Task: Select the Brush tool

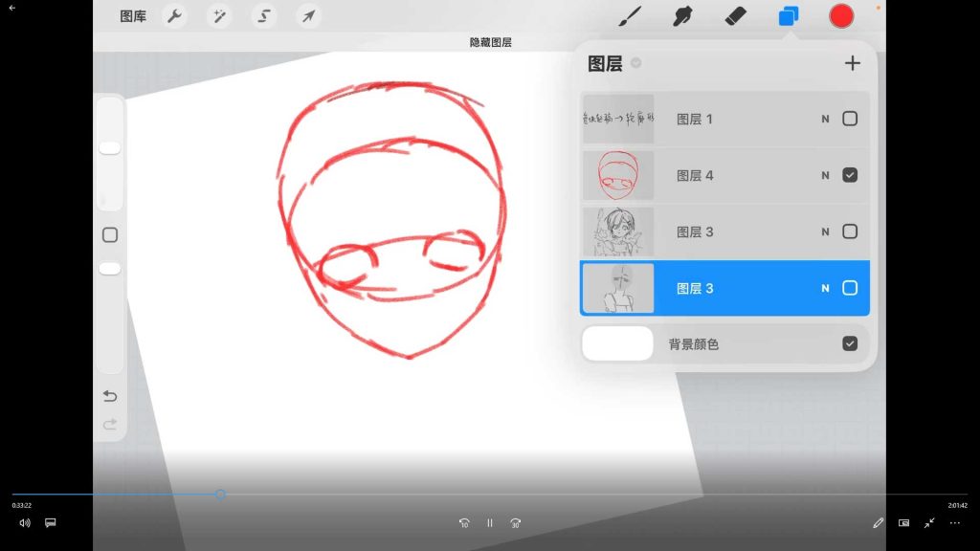Action: 630,16
